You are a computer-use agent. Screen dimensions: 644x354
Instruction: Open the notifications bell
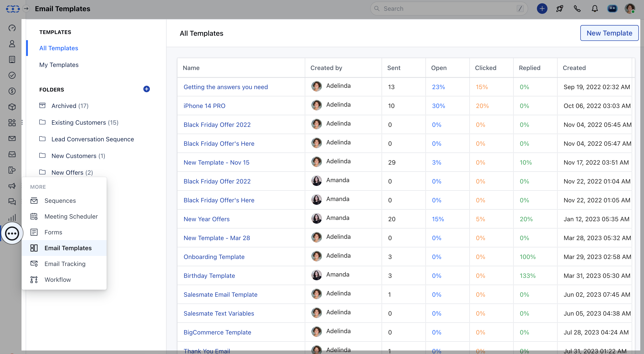point(594,9)
